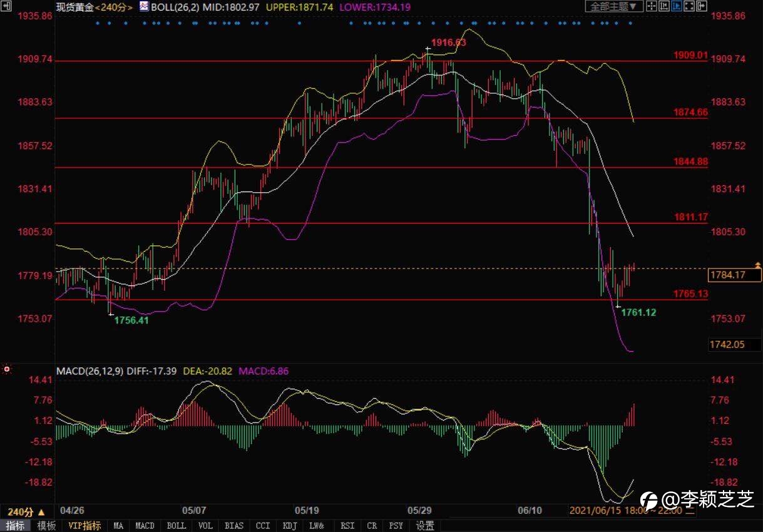Select the VIP指标 tab

point(84,526)
